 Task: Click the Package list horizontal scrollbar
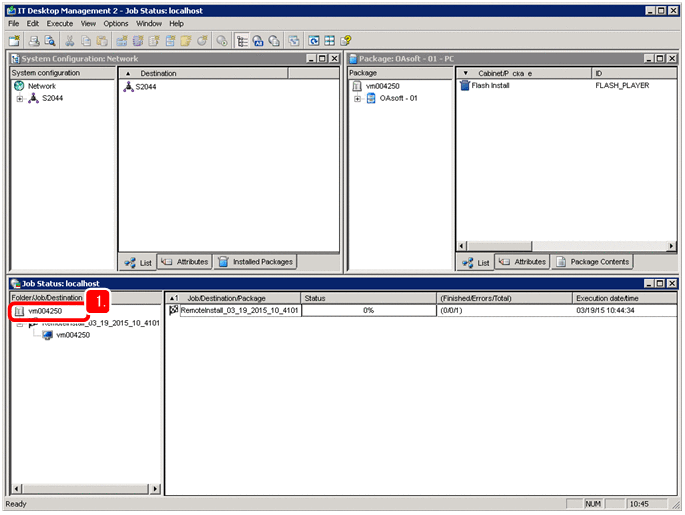[x=565, y=245]
